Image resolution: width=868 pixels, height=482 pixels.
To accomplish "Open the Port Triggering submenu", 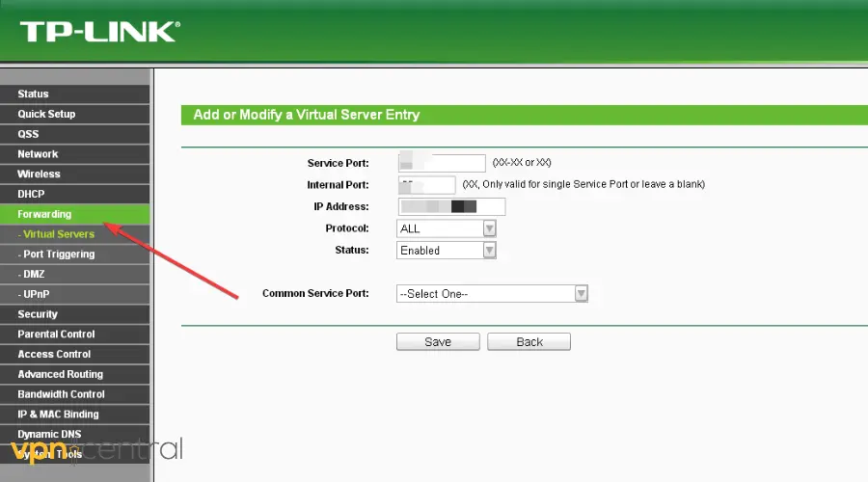I will coord(74,254).
